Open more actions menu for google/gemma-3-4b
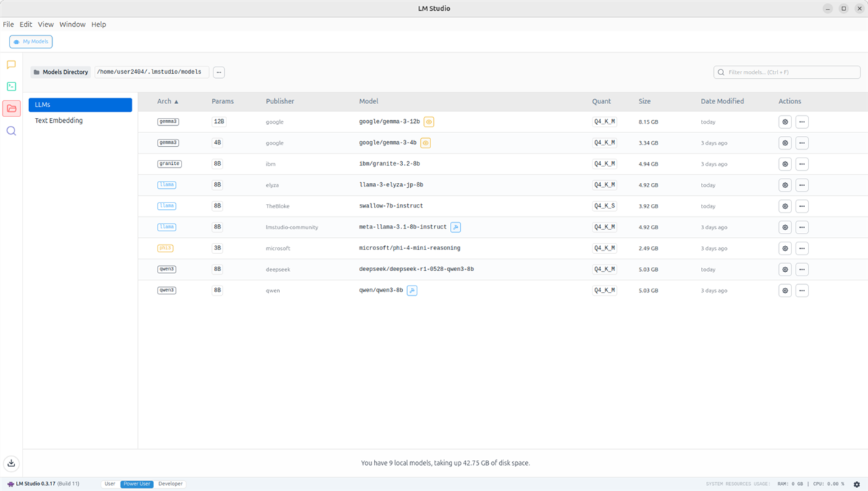The height and width of the screenshot is (491, 868). pyautogui.click(x=802, y=142)
